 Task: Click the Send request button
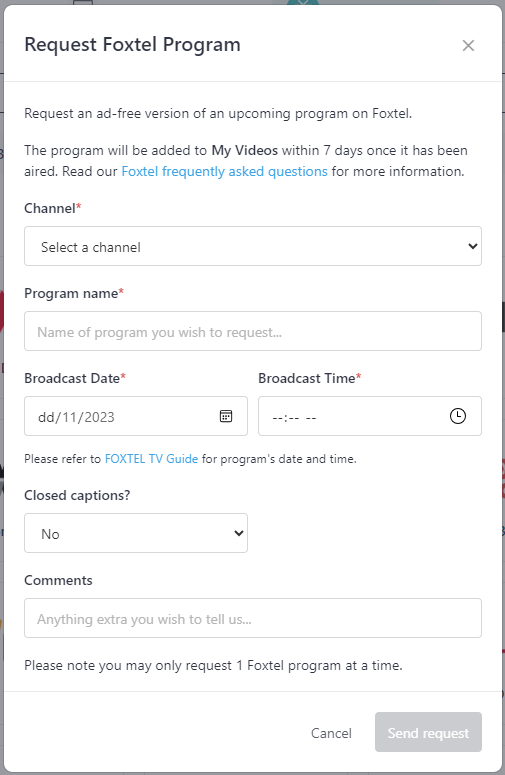(x=428, y=732)
